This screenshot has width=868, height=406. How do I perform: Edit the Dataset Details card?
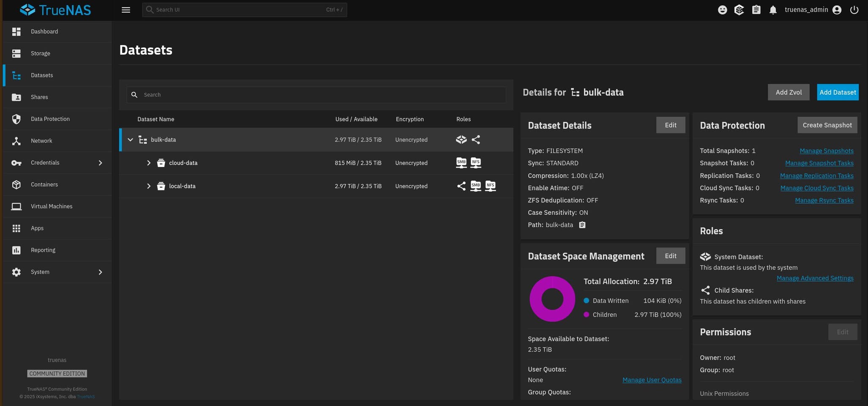[x=671, y=125]
